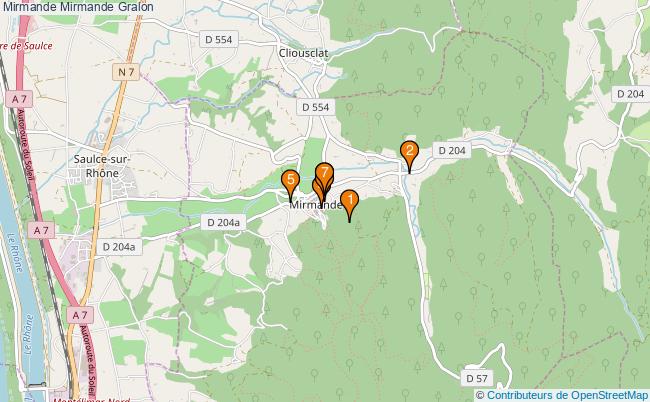
Task: Select the D 204a label closest to Mirmande
Action: coord(223,223)
